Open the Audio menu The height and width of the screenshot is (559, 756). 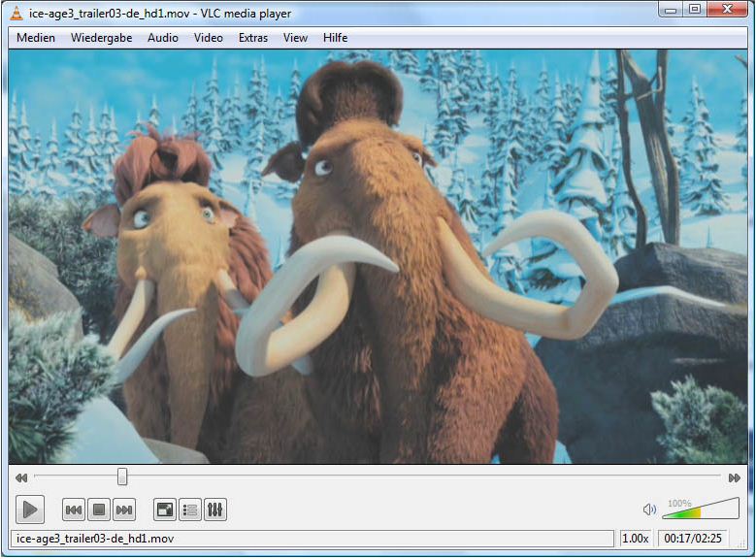[163, 38]
